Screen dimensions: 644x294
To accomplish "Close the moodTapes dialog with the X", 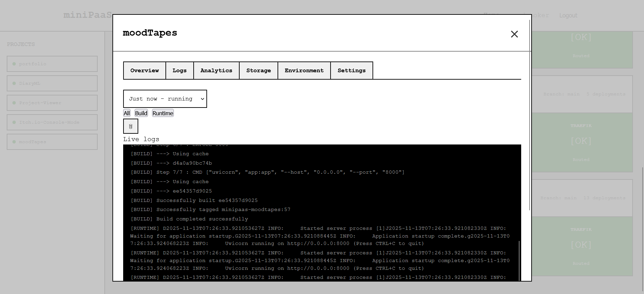I will pyautogui.click(x=514, y=34).
